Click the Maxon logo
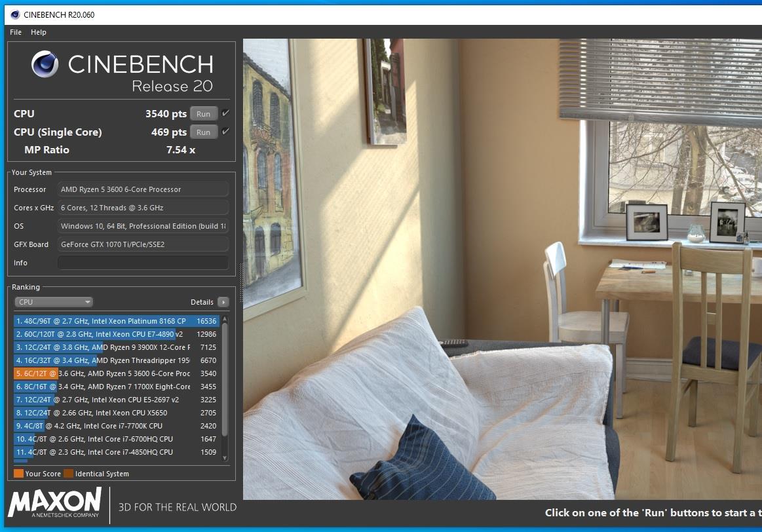The width and height of the screenshot is (762, 532). 54,503
